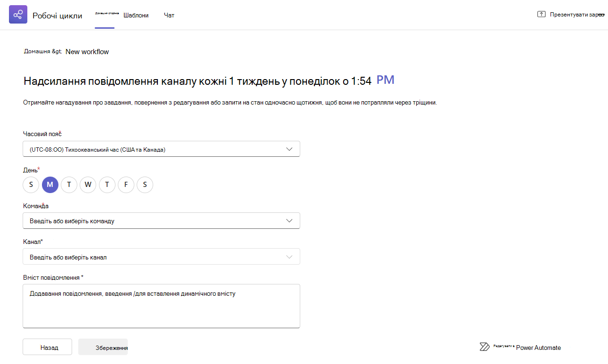Viewport: 608px width, 364px height.
Task: Open the Команда team combo box
Action: pos(161,221)
